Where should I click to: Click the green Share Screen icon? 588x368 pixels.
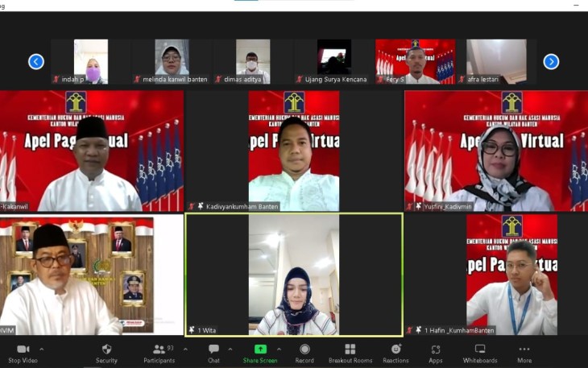pos(260,349)
